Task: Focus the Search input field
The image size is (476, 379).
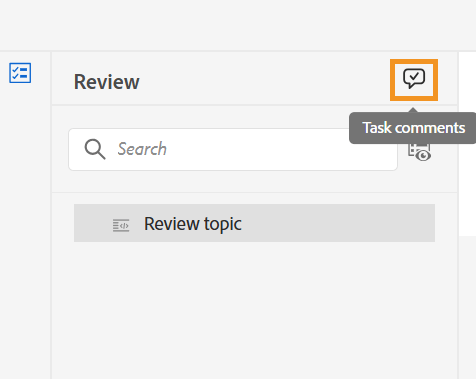Action: (233, 149)
